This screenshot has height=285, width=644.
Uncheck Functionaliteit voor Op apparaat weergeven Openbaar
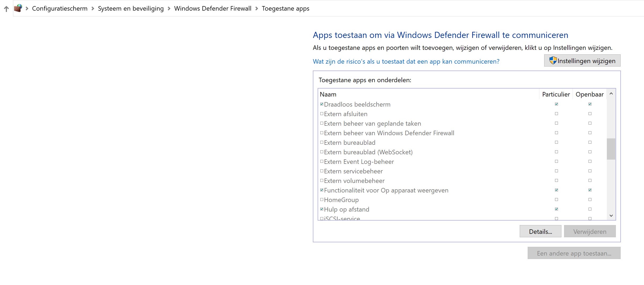point(590,190)
